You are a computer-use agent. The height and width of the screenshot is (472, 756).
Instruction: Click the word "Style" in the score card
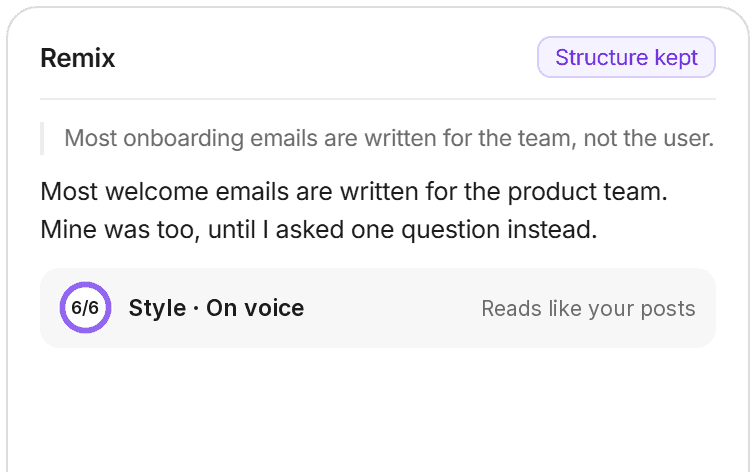157,308
